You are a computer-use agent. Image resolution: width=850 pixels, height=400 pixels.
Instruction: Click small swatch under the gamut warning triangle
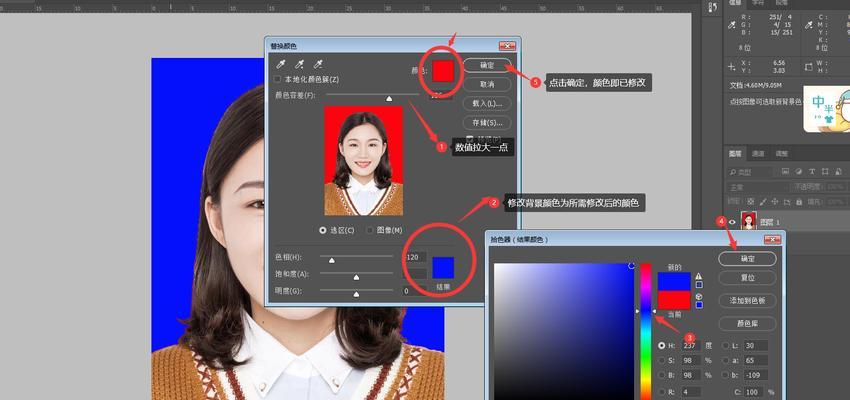tap(699, 285)
